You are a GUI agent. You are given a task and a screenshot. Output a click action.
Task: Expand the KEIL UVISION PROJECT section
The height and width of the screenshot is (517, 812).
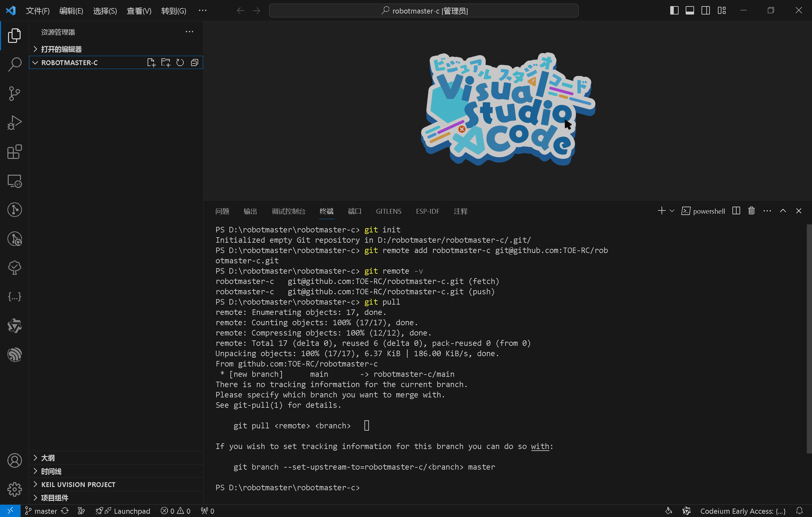pyautogui.click(x=116, y=484)
